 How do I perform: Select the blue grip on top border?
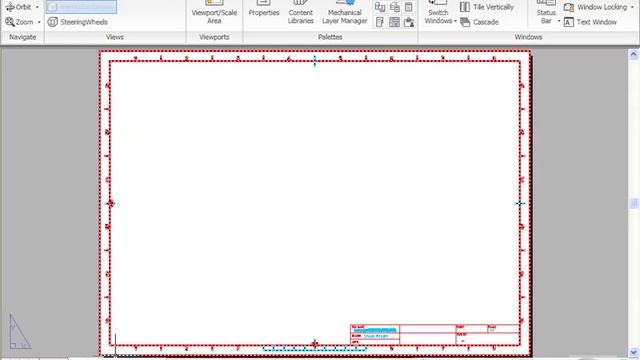[315, 61]
